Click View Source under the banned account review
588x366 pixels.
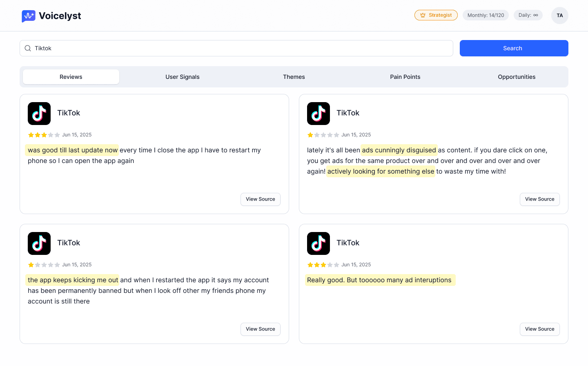[260, 329]
